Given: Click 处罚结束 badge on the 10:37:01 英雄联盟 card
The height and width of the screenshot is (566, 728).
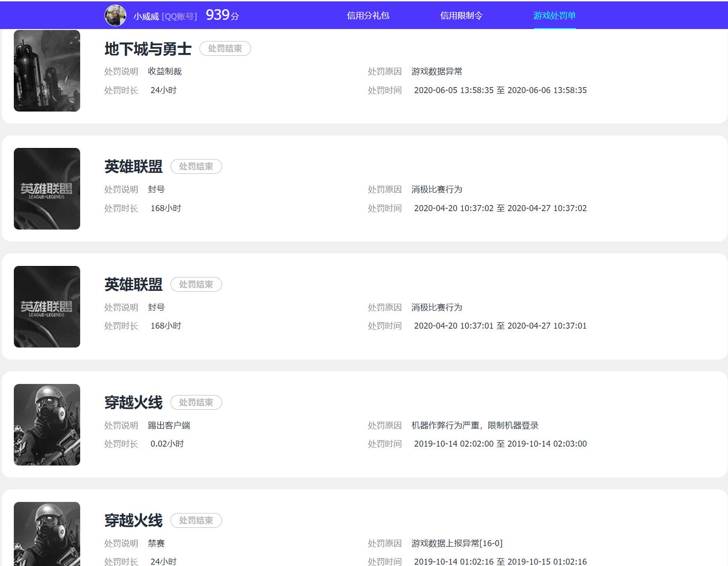Looking at the screenshot, I should pos(196,284).
